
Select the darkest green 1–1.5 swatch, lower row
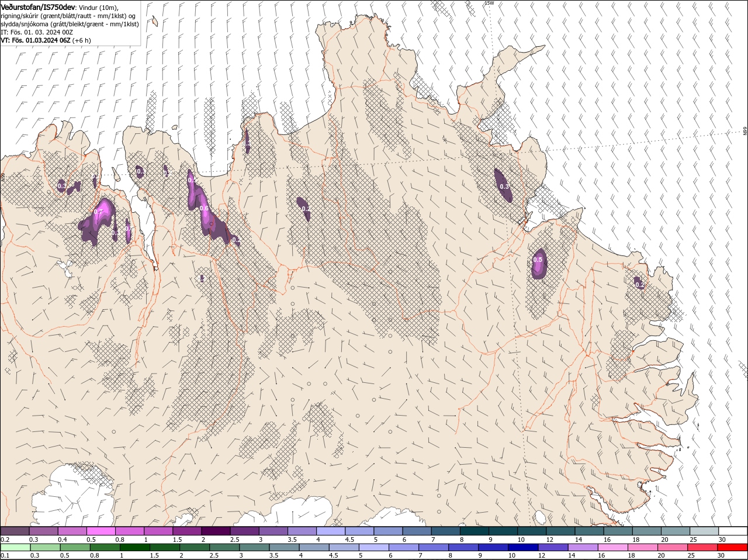(x=135, y=547)
